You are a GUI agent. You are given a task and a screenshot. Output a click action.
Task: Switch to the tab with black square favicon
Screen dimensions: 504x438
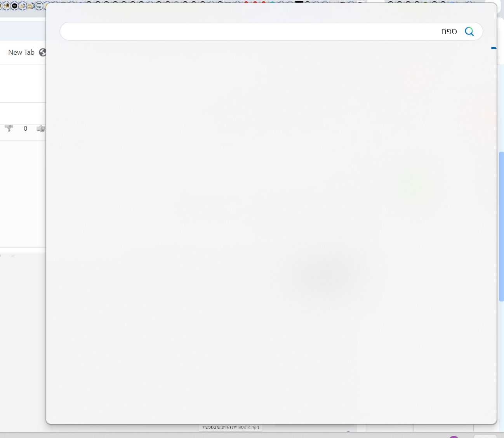299,3
